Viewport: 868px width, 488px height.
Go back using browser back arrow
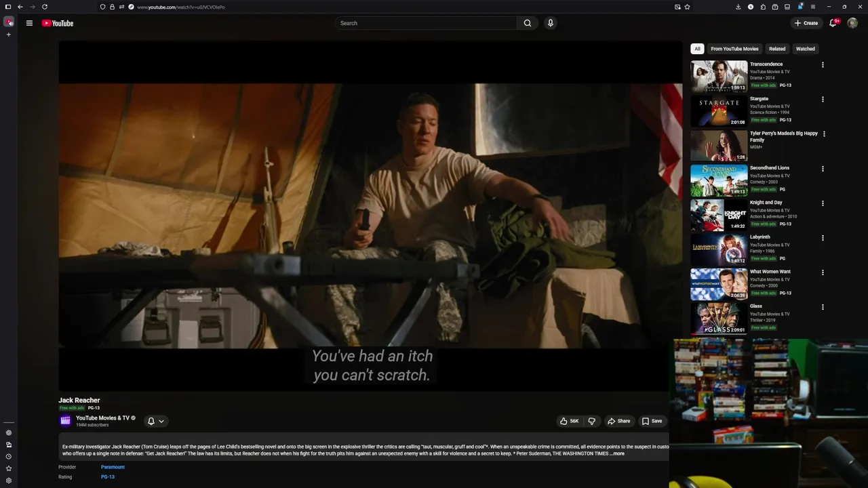pos(20,7)
